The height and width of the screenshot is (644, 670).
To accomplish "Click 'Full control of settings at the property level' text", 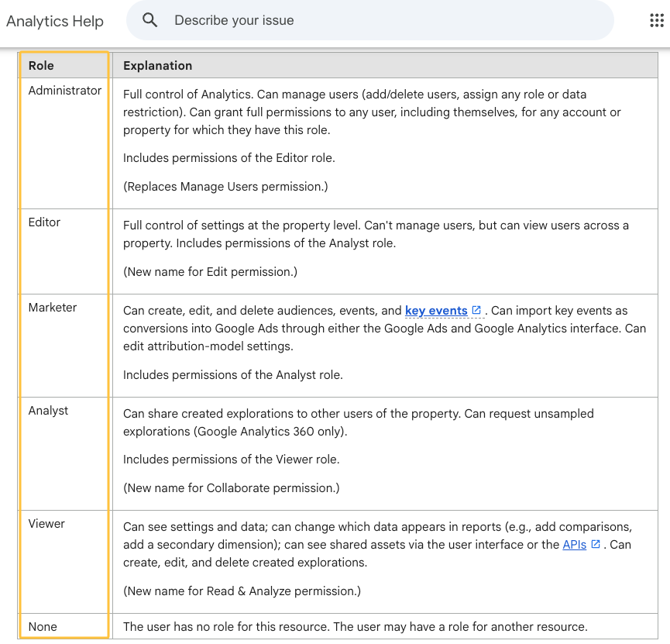I will (376, 234).
